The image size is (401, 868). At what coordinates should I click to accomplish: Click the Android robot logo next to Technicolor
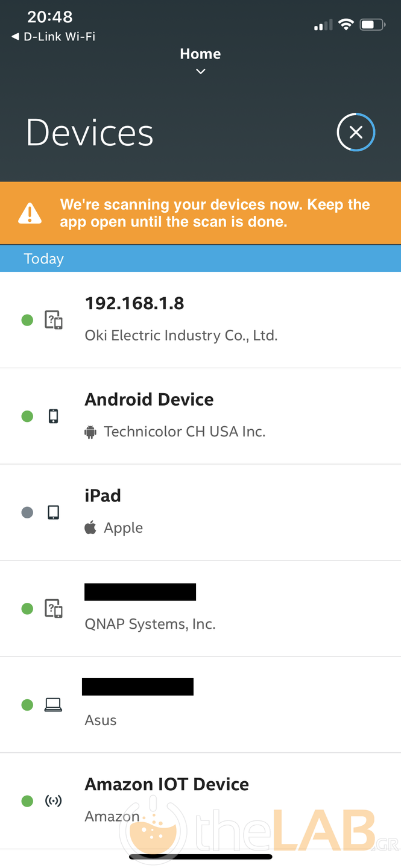[90, 432]
